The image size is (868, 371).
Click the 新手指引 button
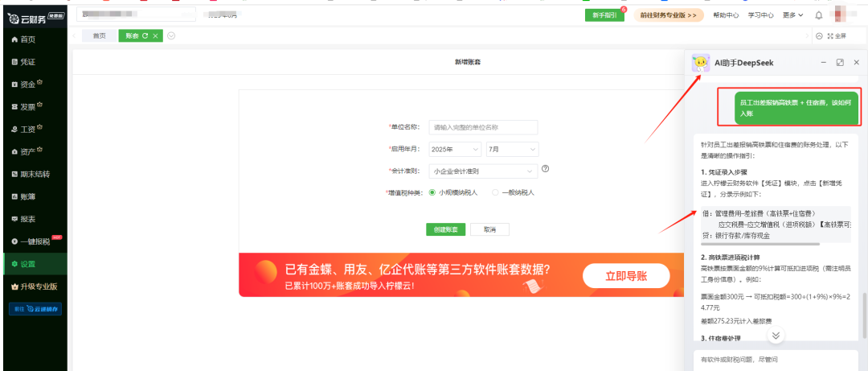pos(604,15)
